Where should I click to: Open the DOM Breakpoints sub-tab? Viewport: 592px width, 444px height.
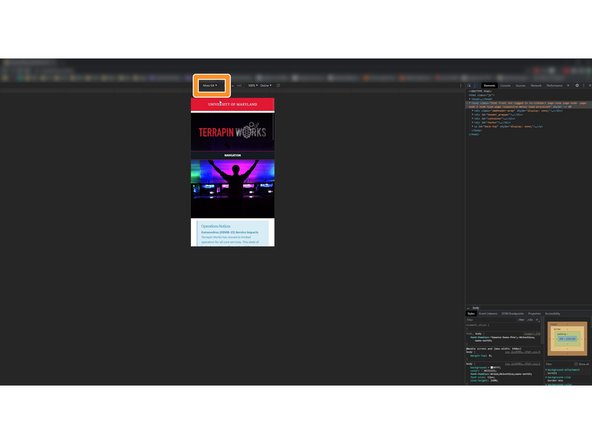[512, 314]
